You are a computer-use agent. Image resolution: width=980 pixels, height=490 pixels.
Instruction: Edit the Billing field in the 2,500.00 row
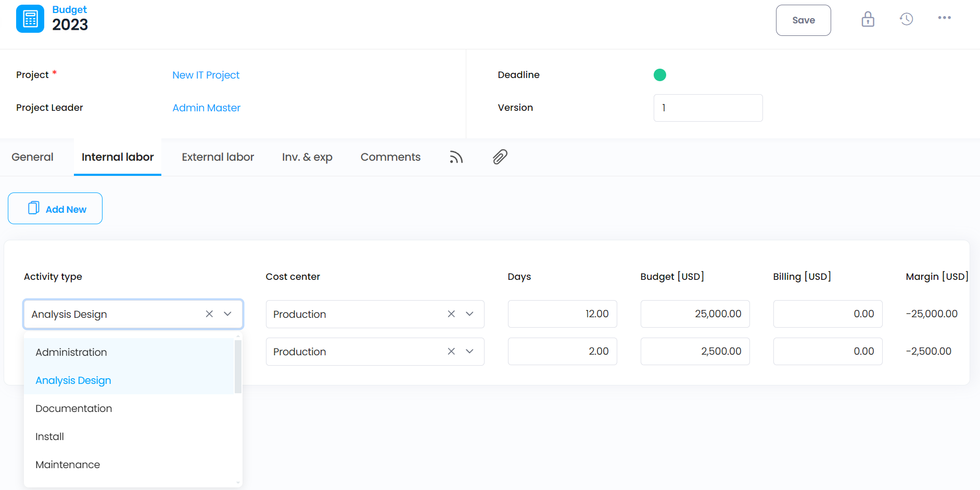pyautogui.click(x=828, y=351)
